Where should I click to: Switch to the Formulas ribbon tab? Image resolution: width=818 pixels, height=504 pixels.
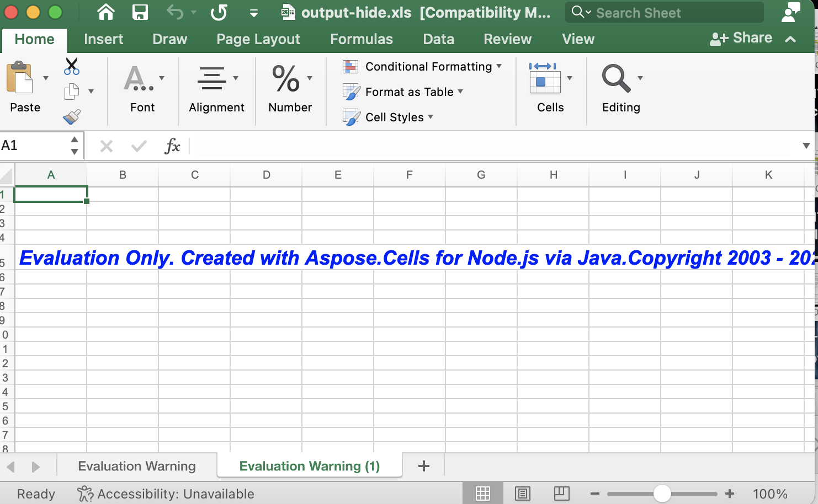click(x=362, y=39)
